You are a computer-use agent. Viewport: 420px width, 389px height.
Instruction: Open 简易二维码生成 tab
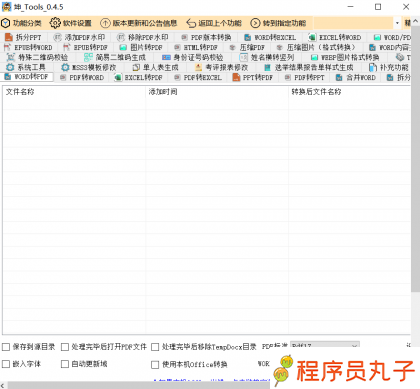[x=115, y=57]
